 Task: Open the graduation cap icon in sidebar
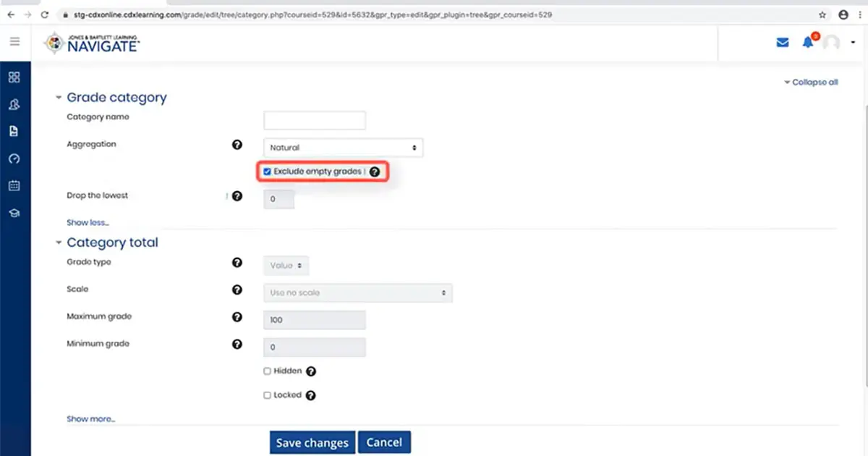[x=14, y=214]
